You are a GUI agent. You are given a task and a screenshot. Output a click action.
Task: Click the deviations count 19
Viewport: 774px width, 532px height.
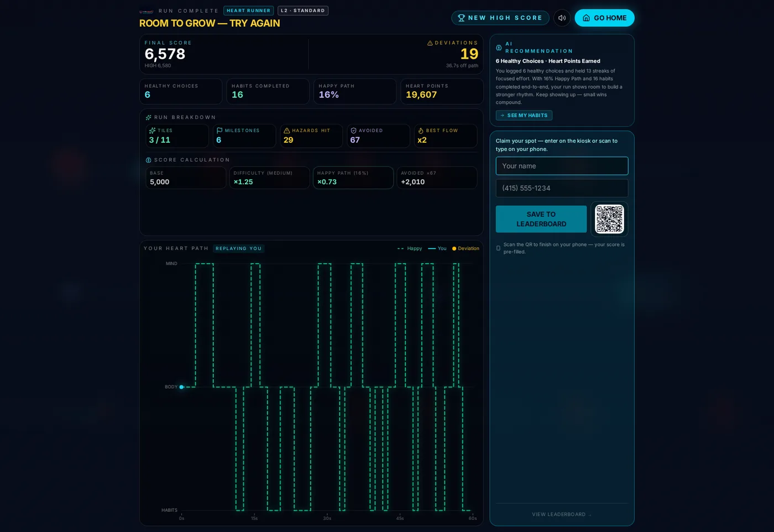pos(469,54)
